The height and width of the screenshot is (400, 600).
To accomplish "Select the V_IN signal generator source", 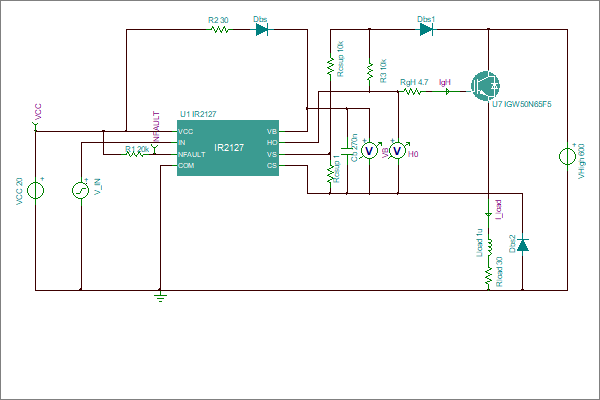I will coord(81,190).
